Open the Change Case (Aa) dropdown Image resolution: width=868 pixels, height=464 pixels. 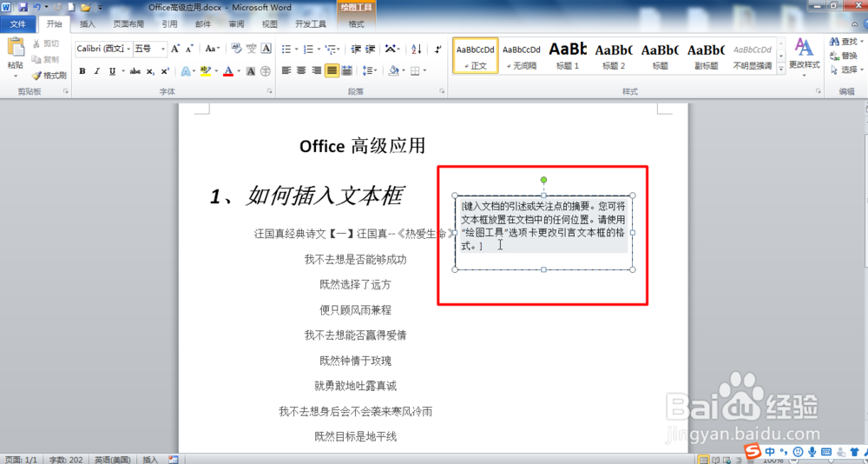[213, 49]
